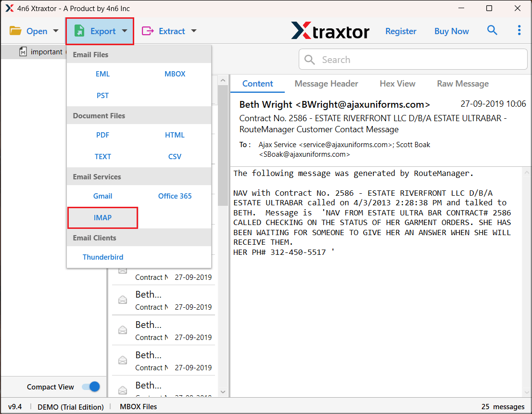The image size is (532, 414).
Task: Select PDF export option
Action: click(102, 135)
